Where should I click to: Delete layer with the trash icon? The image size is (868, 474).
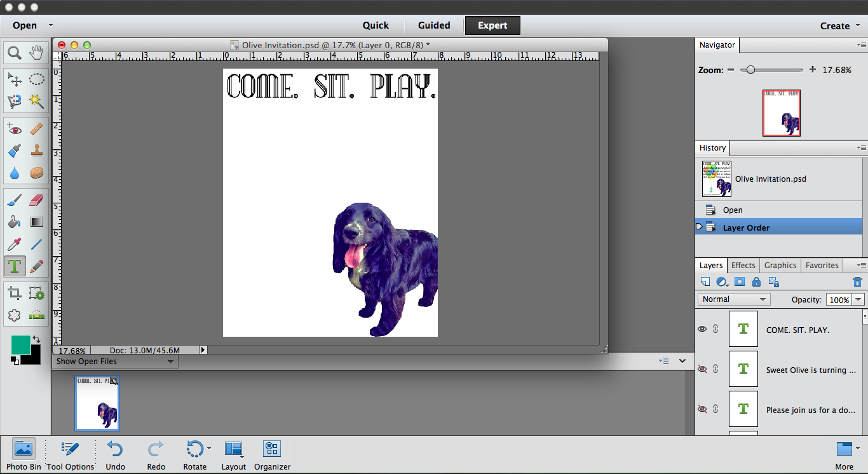coord(857,282)
